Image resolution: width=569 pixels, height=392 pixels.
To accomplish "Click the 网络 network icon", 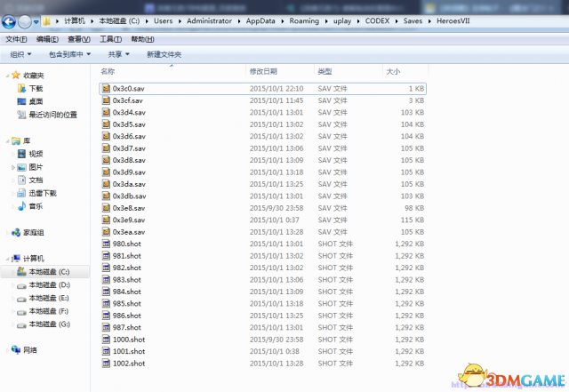I will tap(16, 350).
